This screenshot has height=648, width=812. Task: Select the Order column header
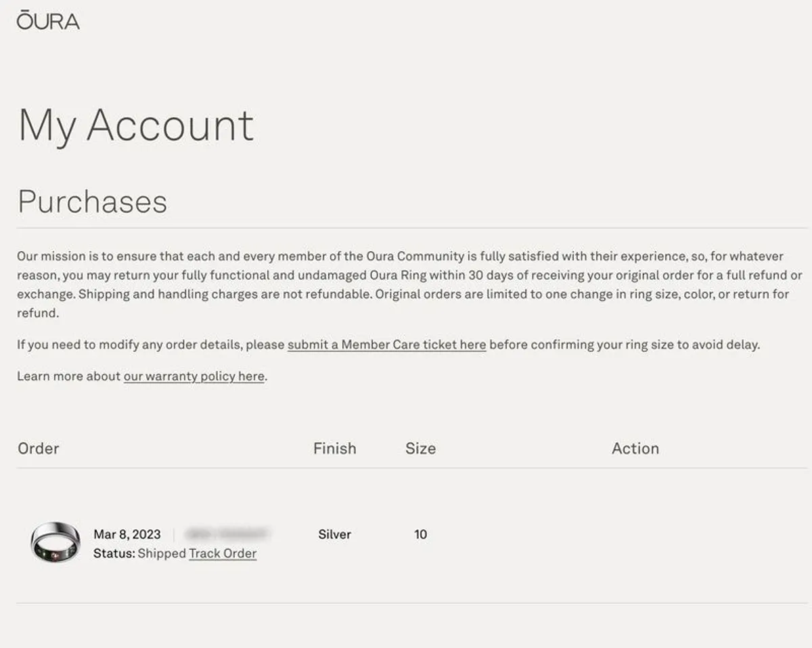coord(39,448)
